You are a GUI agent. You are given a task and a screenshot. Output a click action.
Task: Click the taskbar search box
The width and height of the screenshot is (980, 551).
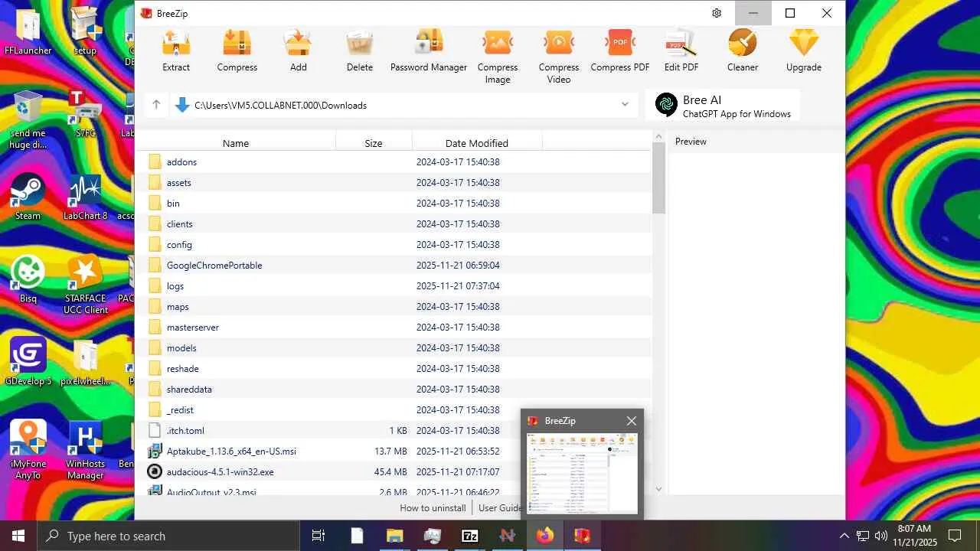point(168,536)
